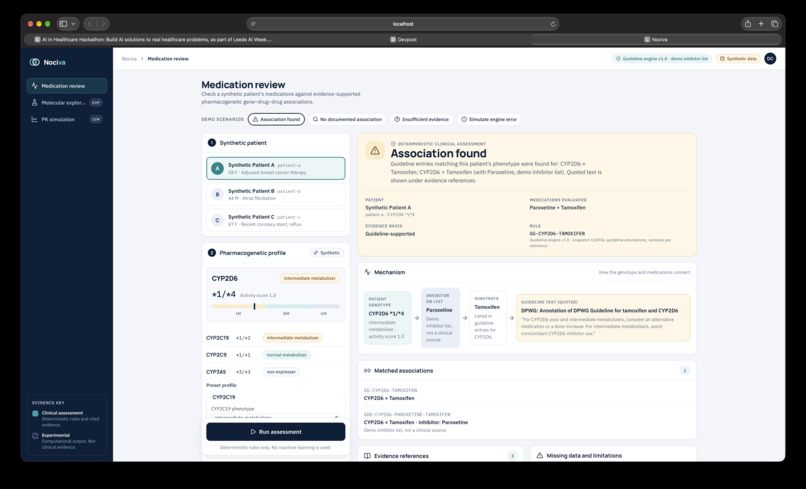Image resolution: width=806 pixels, height=489 pixels.
Task: Click the Inhibitor on list Paroxetine card
Action: pos(441,317)
